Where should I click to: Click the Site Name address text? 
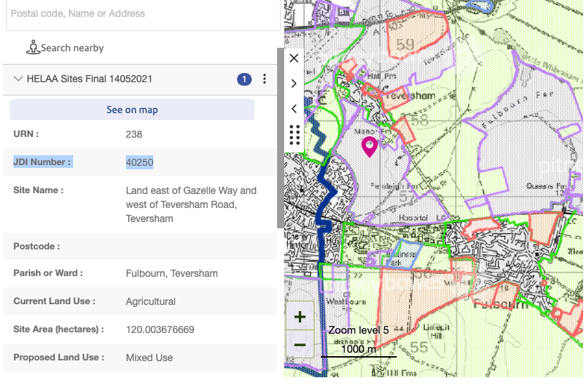click(x=191, y=204)
